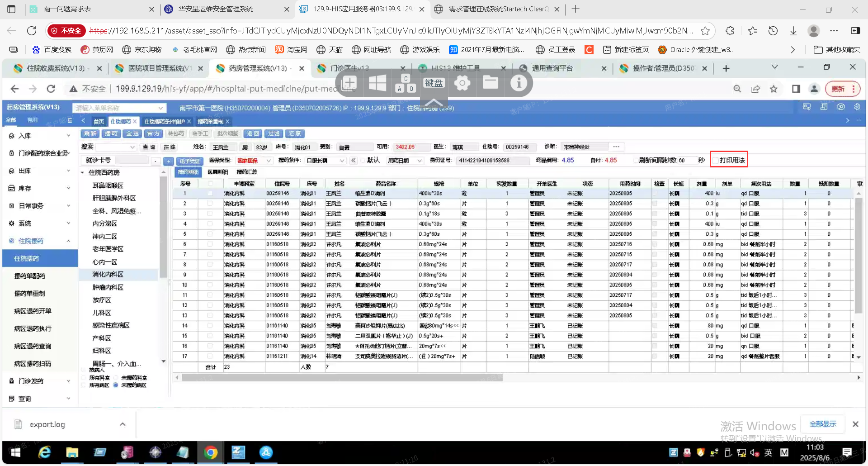Click the 还原 restore toolbar button
The width and height of the screenshot is (868, 466).
tap(295, 133)
